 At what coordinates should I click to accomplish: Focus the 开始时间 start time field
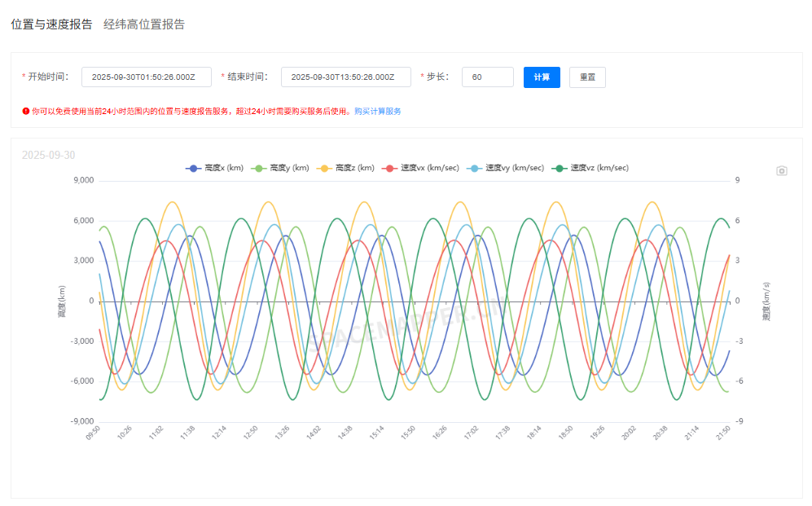pos(147,77)
